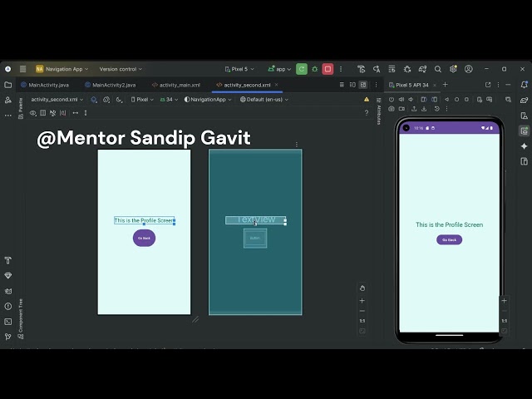Click the yellow warning issues icon
Image resolution: width=532 pixels, height=399 pixels.
pyautogui.click(x=367, y=100)
